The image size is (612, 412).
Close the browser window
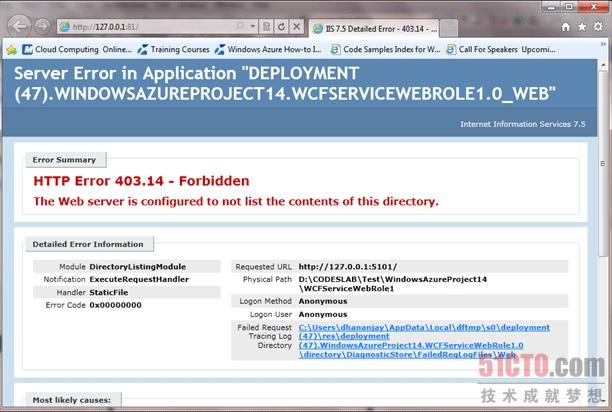(593, 7)
